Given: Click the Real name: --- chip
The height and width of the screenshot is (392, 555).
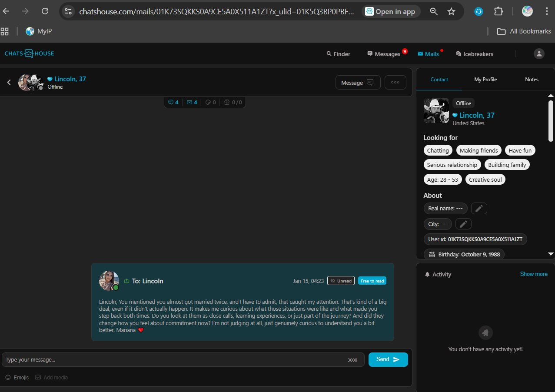Looking at the screenshot, I should pyautogui.click(x=445, y=209).
